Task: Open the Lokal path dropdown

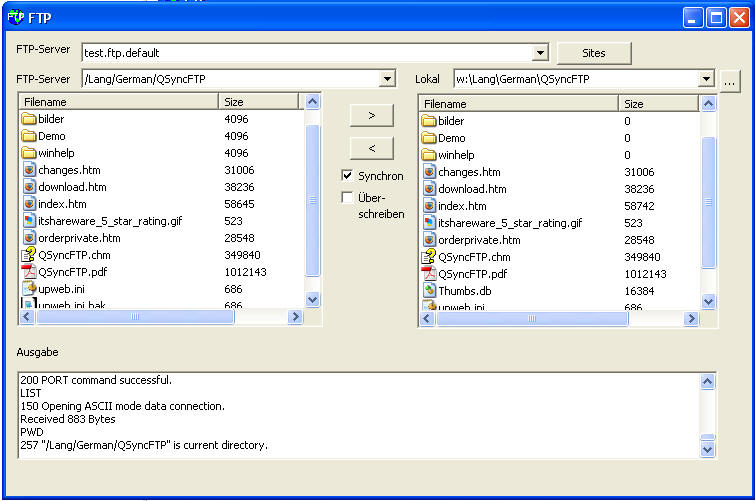Action: (x=707, y=79)
